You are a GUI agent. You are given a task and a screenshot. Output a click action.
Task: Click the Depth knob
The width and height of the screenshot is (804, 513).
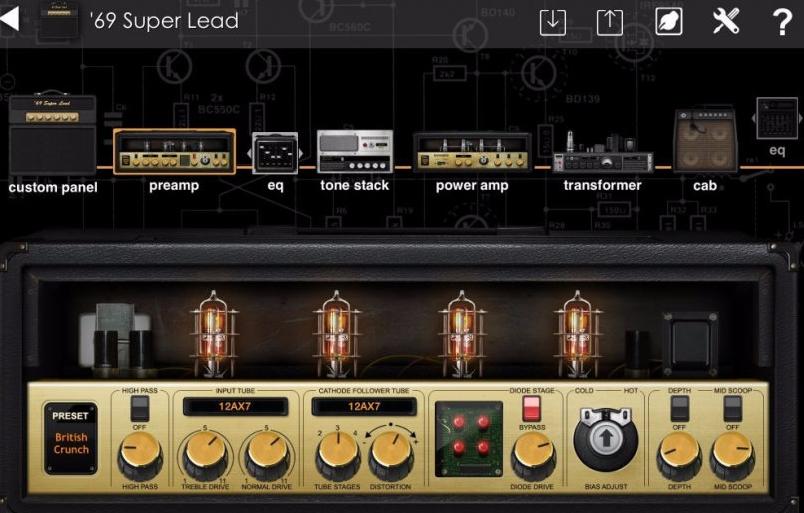[x=679, y=455]
